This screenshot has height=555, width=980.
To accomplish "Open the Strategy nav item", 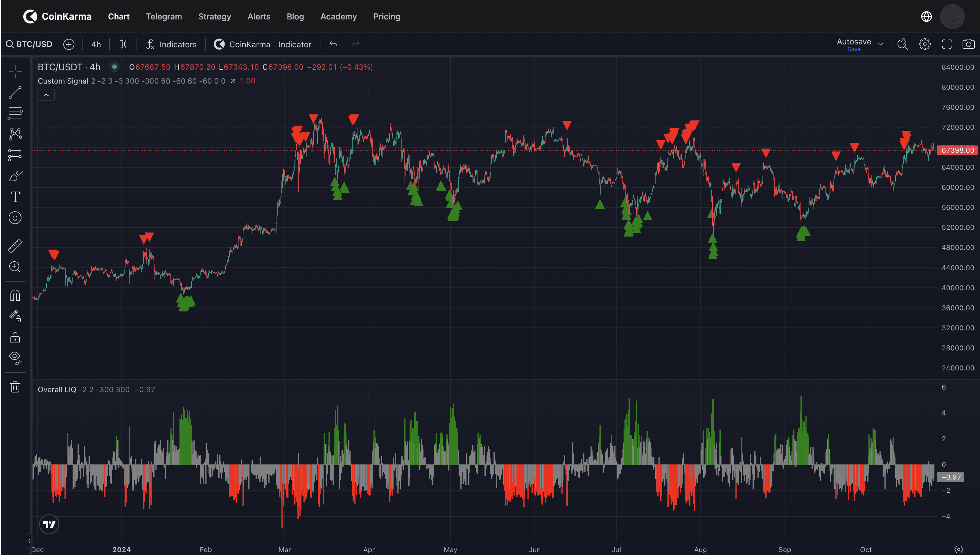I will pyautogui.click(x=214, y=16).
